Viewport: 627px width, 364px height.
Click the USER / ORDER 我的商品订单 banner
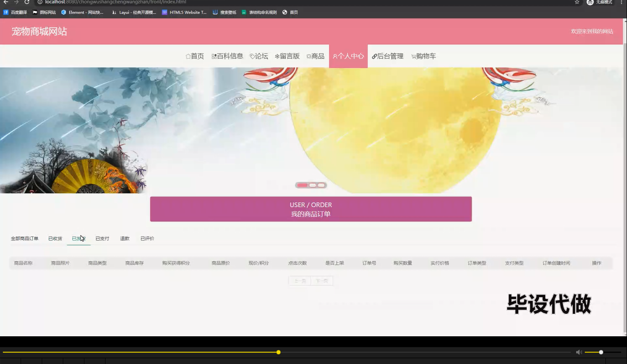point(311,209)
